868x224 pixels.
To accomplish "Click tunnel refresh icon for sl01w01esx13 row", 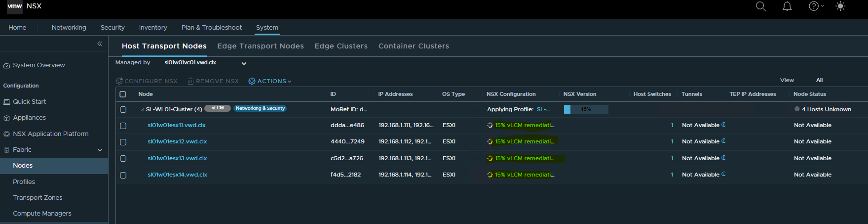I will (x=723, y=158).
